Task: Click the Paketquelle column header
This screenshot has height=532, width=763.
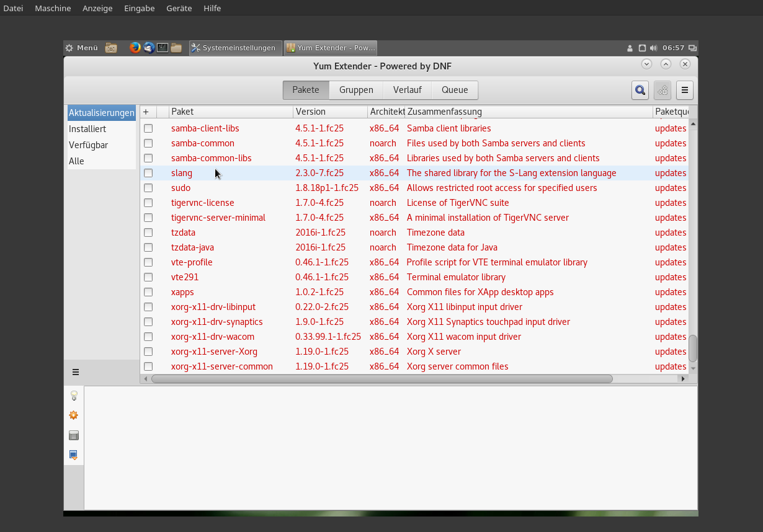Action: (x=671, y=112)
